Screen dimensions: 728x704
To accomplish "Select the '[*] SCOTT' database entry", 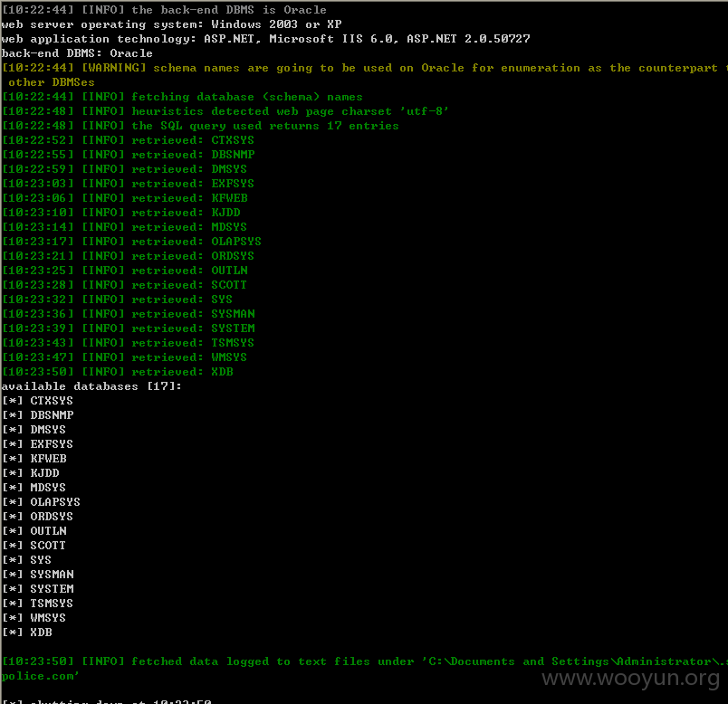I will (34, 546).
